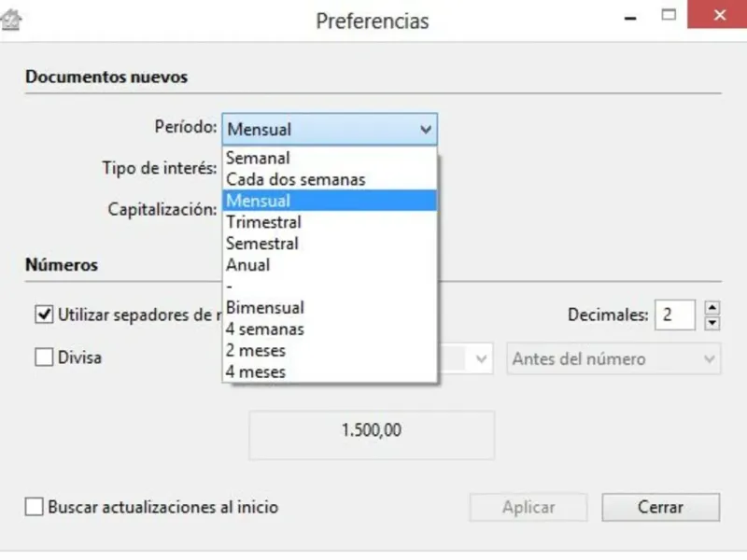Click the app icon in the title bar

pyautogui.click(x=13, y=20)
